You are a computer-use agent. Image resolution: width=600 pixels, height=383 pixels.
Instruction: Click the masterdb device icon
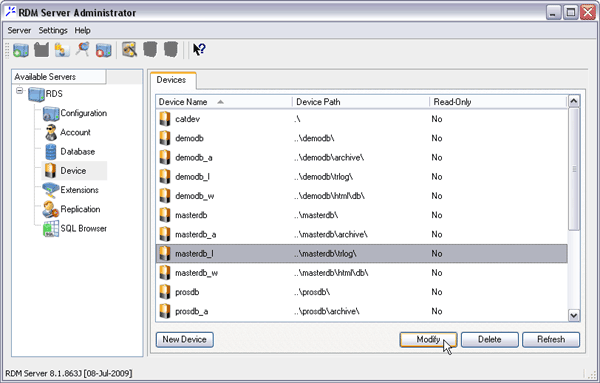(x=165, y=215)
